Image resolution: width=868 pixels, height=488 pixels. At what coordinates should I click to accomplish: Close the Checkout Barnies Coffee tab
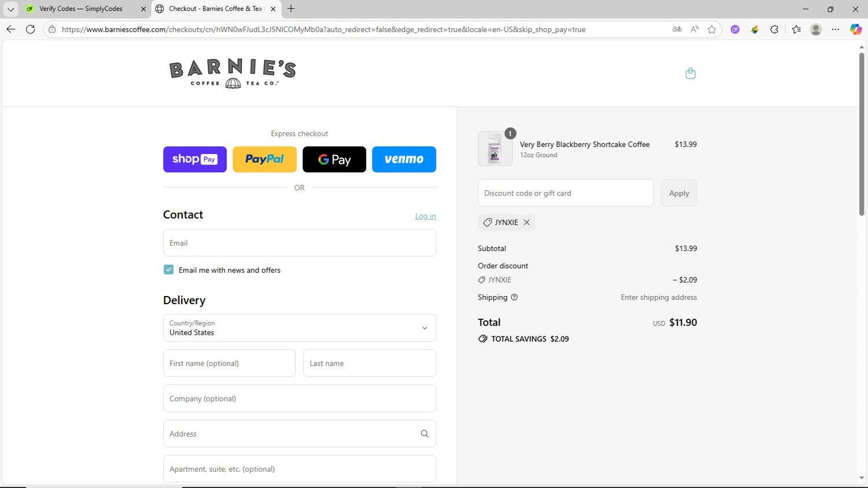(273, 9)
